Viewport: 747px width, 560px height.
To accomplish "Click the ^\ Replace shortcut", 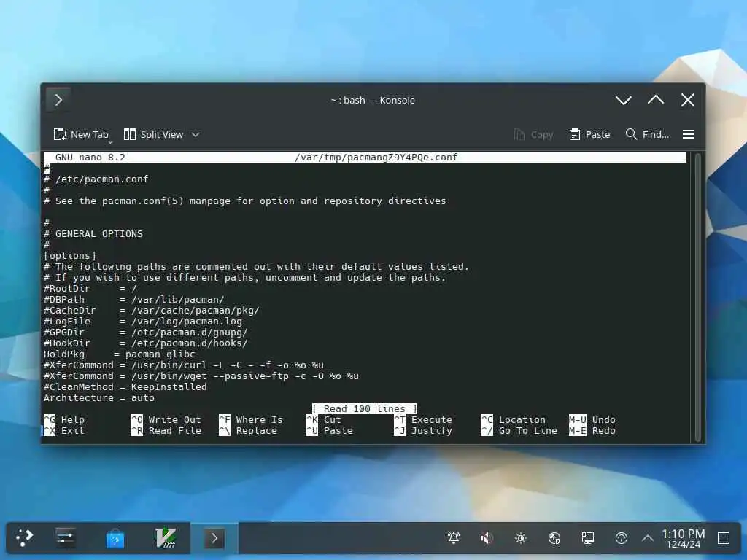I will click(x=248, y=430).
